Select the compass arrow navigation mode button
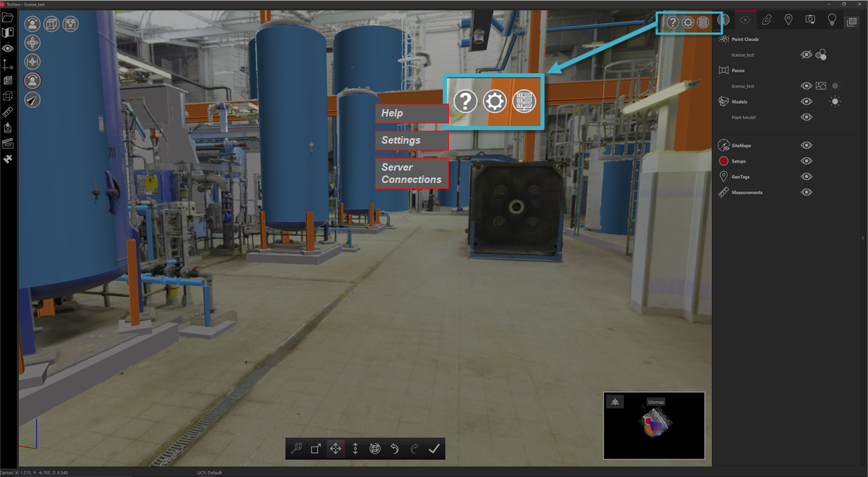Screen dimensions: 868x477 [33, 100]
